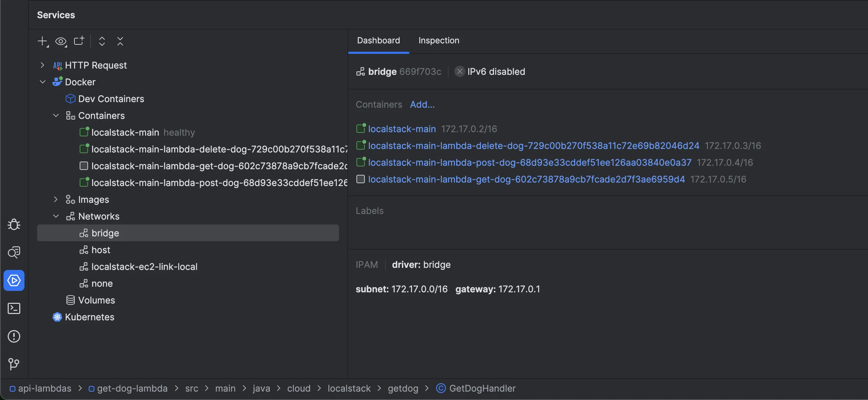Screen dimensions: 868x400
Task: Toggle the expand-all arrows in the toolbar
Action: pos(102,41)
